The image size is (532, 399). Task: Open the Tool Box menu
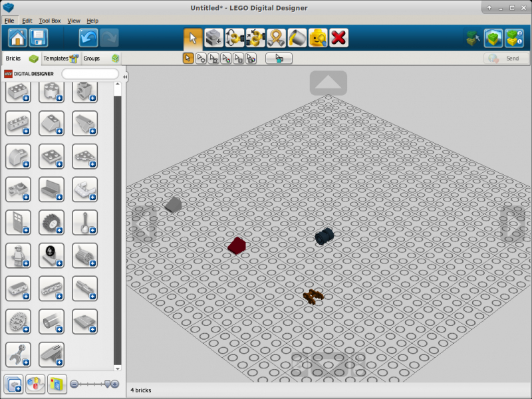tap(49, 21)
